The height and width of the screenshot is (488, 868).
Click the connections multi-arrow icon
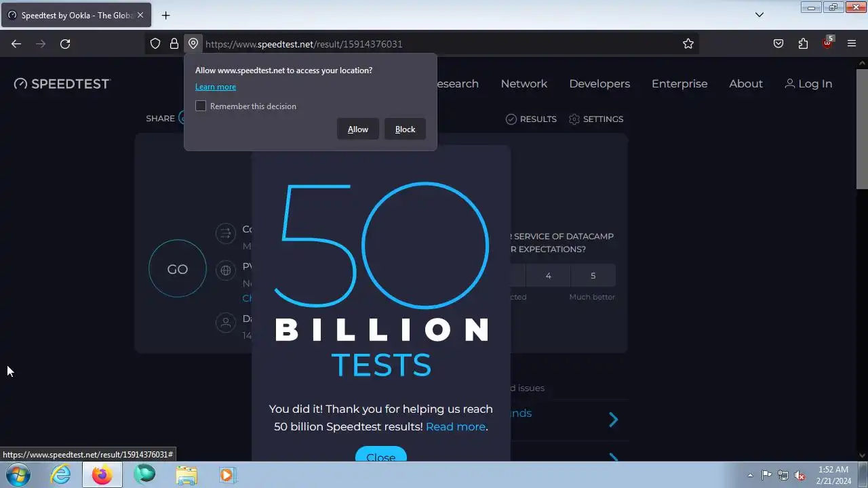tap(225, 233)
